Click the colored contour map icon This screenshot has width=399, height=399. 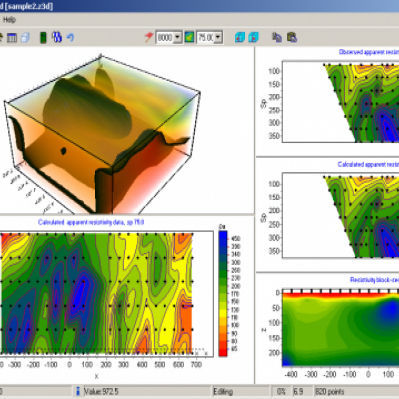pyautogui.click(x=189, y=37)
